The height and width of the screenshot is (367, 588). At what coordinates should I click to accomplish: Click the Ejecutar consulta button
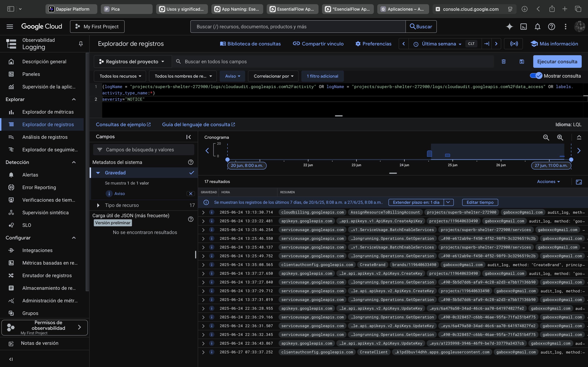pos(557,62)
